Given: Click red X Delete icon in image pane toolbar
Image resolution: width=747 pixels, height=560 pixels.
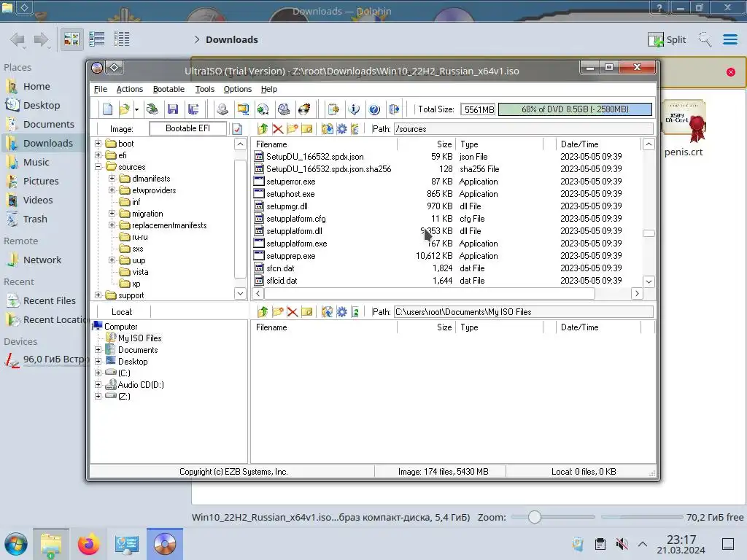Looking at the screenshot, I should click(x=278, y=128).
